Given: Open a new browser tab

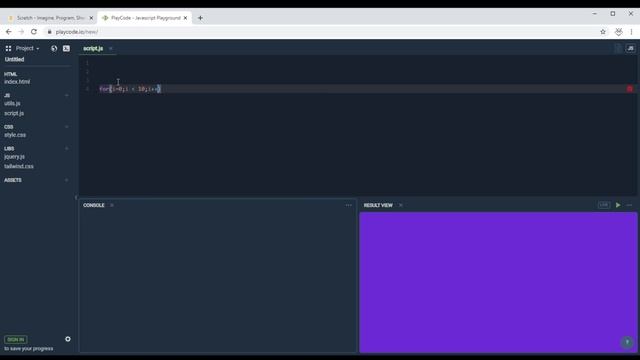Looking at the screenshot, I should point(200,18).
